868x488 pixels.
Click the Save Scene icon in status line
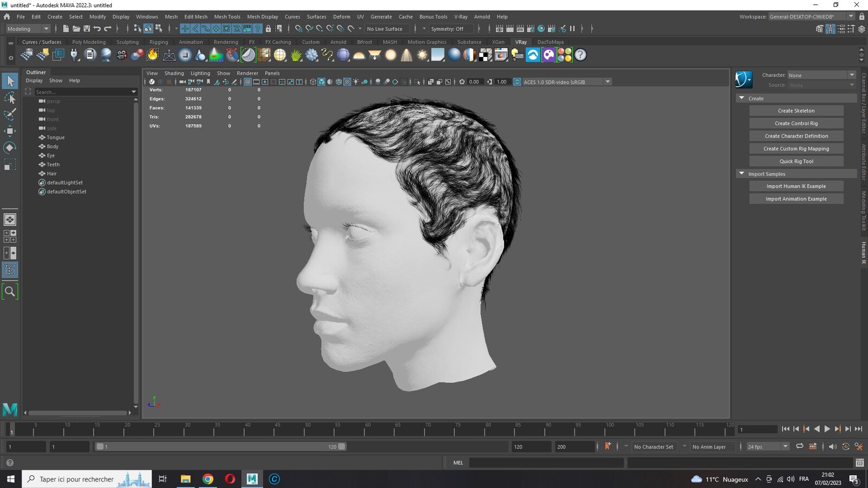coord(86,29)
